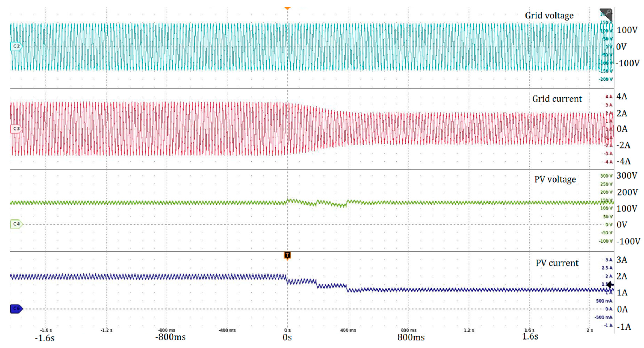The image size is (644, 348).
Task: Click the Grid current annotation label
Action: point(557,99)
